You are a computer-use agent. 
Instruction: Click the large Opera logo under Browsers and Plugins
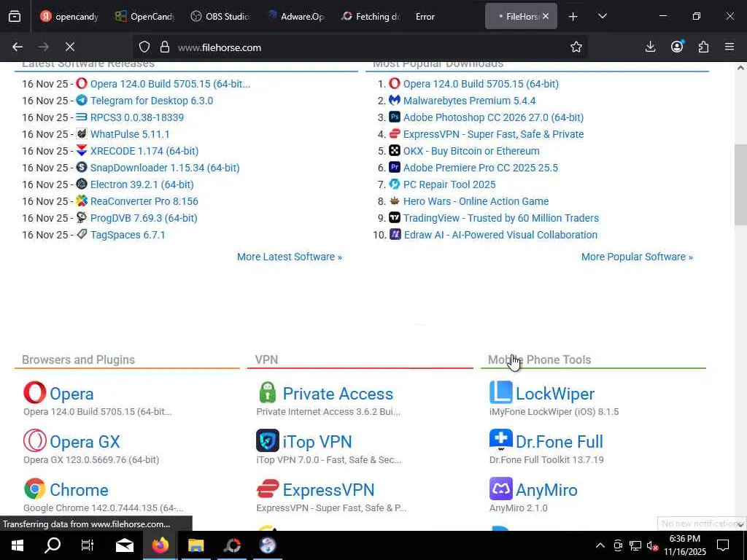pyautogui.click(x=35, y=393)
